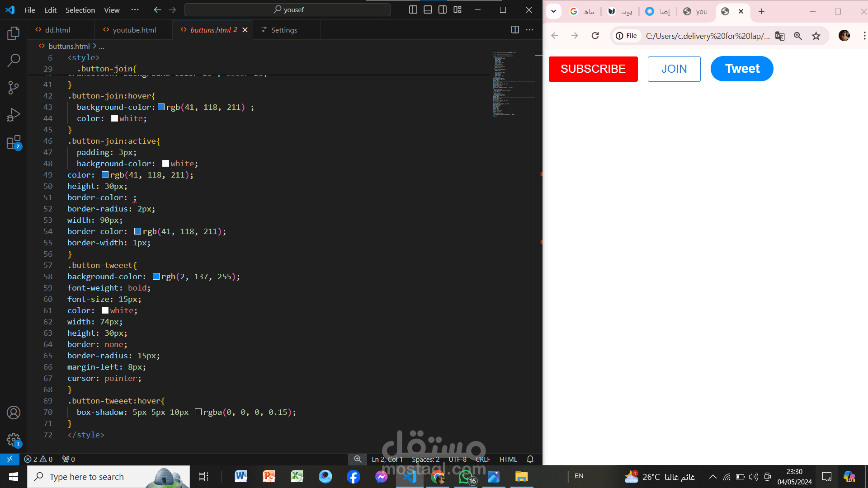Open the notifications bell in status bar
Image resolution: width=868 pixels, height=488 pixels.
tap(530, 459)
